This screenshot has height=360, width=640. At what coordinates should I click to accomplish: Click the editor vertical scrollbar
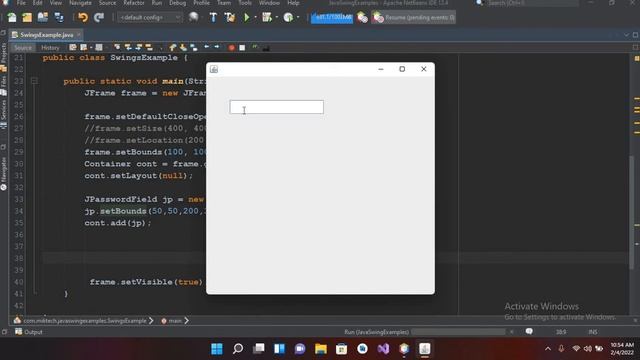pyautogui.click(x=632, y=212)
